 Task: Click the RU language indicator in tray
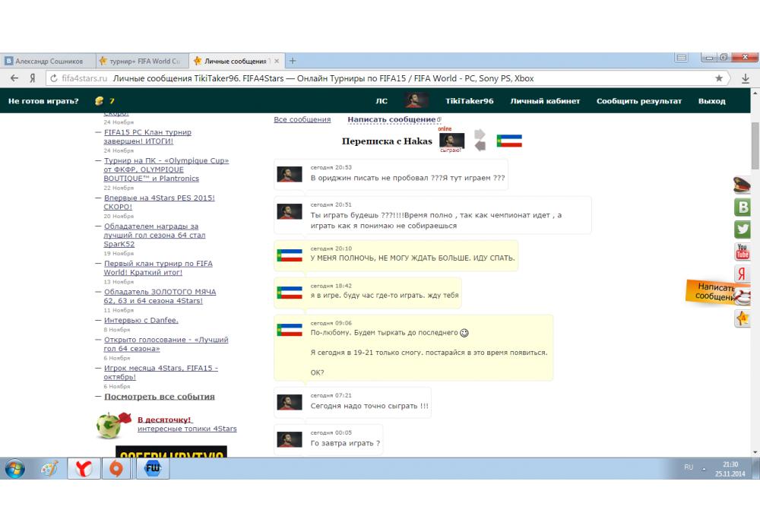click(x=689, y=467)
